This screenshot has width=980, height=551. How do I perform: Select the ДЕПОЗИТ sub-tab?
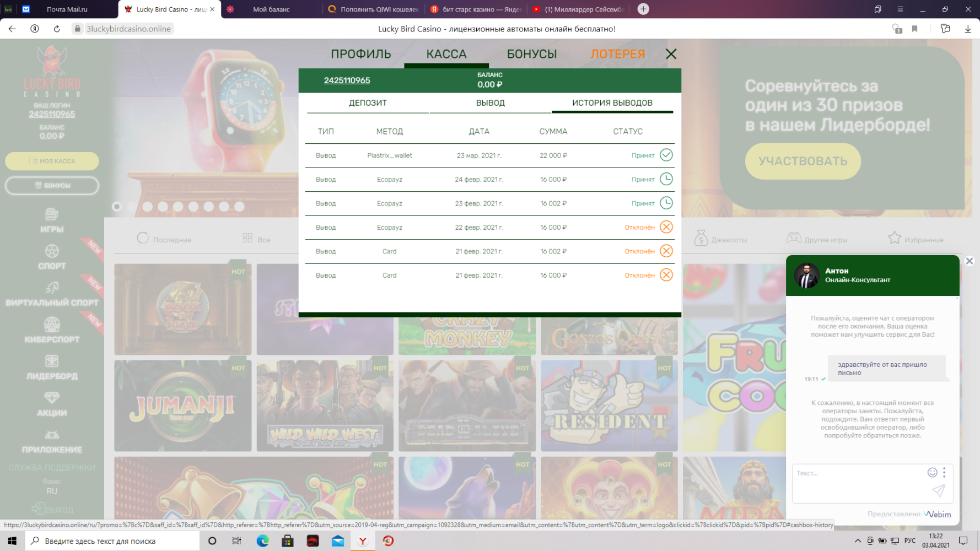click(368, 103)
